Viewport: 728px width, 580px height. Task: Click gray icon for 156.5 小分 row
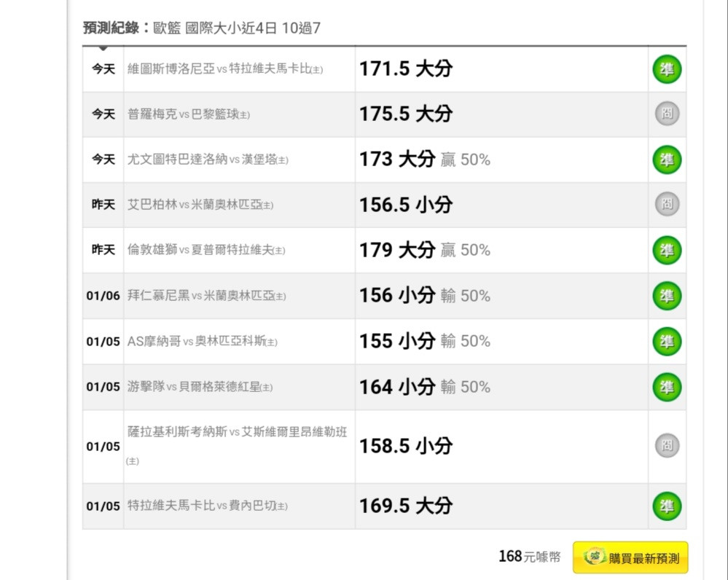[x=667, y=204]
